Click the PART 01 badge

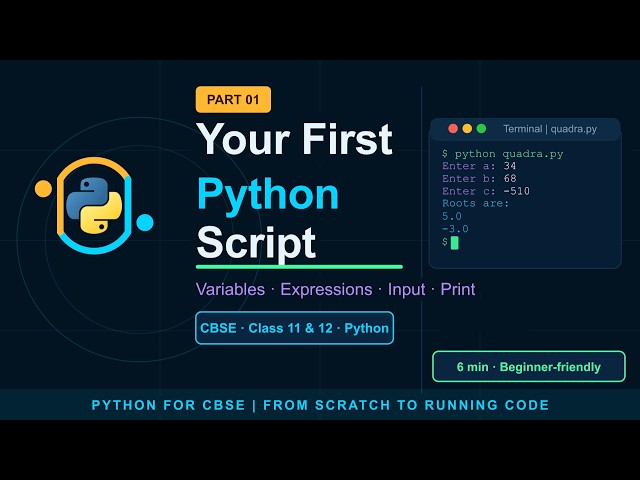tap(233, 99)
